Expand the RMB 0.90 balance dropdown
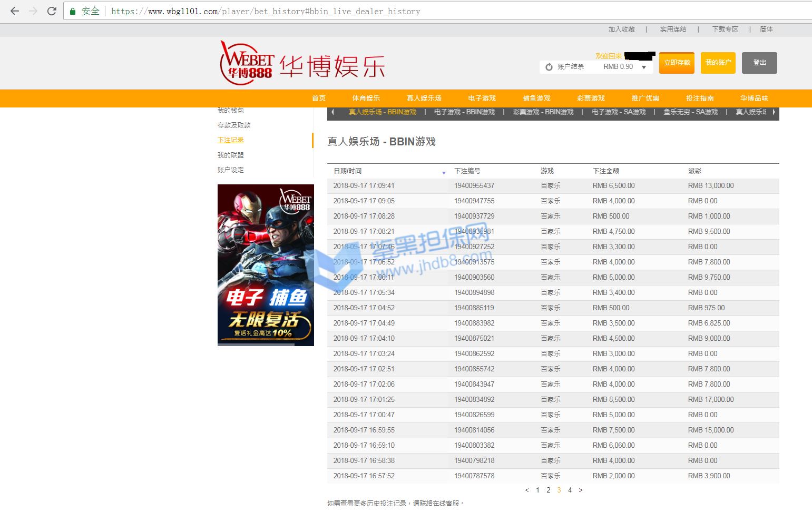 tap(644, 67)
